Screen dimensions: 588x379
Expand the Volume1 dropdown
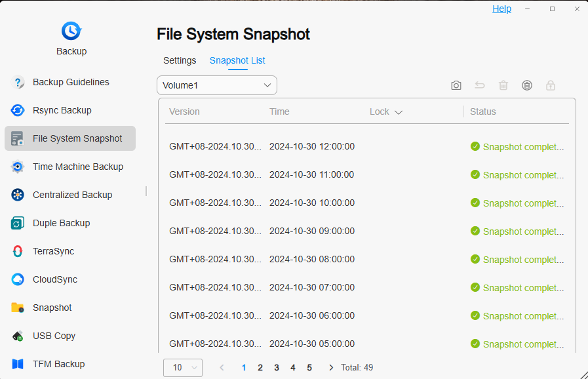coord(217,85)
